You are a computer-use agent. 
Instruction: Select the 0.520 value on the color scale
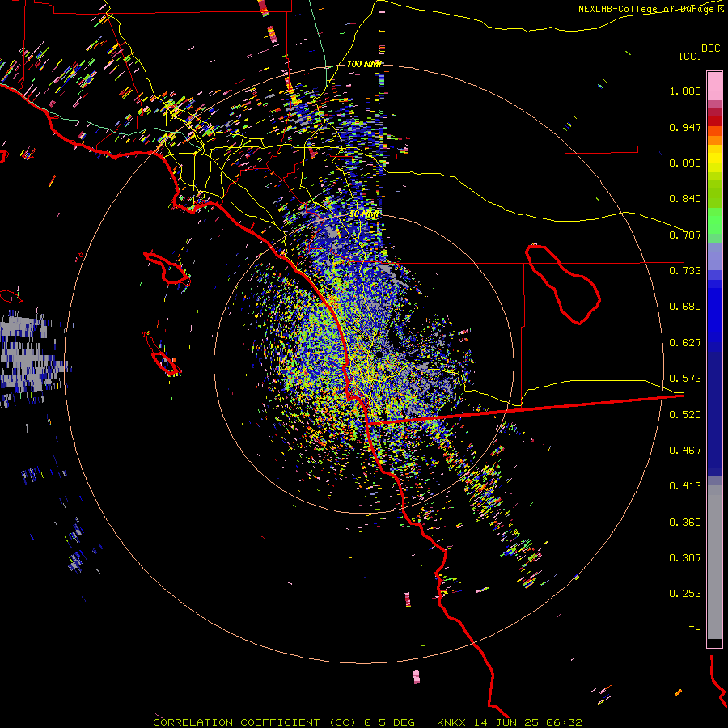click(685, 415)
